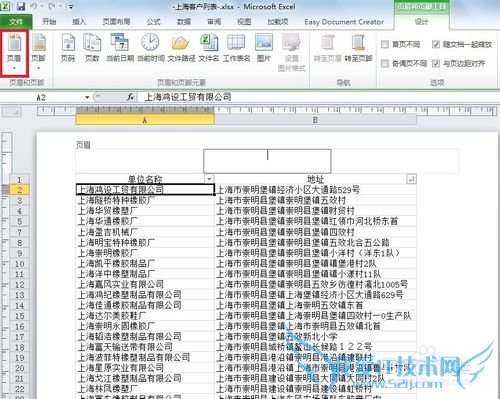Click cell 上海富天输送带有限公司

(x=145, y=347)
